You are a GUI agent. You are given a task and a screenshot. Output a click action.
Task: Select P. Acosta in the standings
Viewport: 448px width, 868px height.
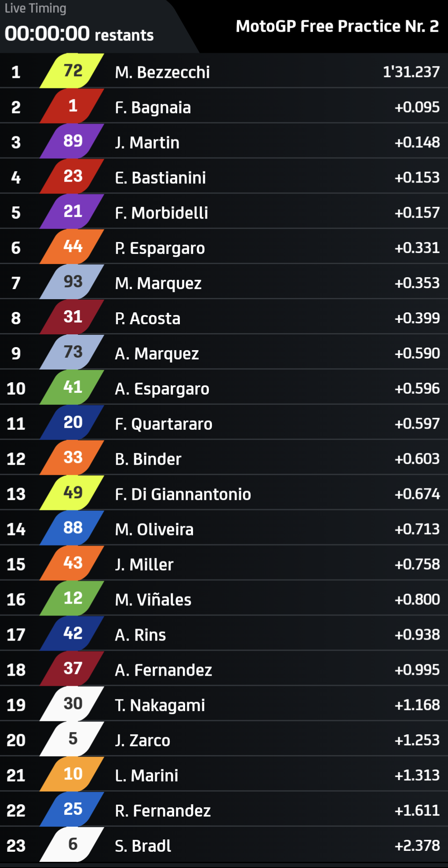148,319
